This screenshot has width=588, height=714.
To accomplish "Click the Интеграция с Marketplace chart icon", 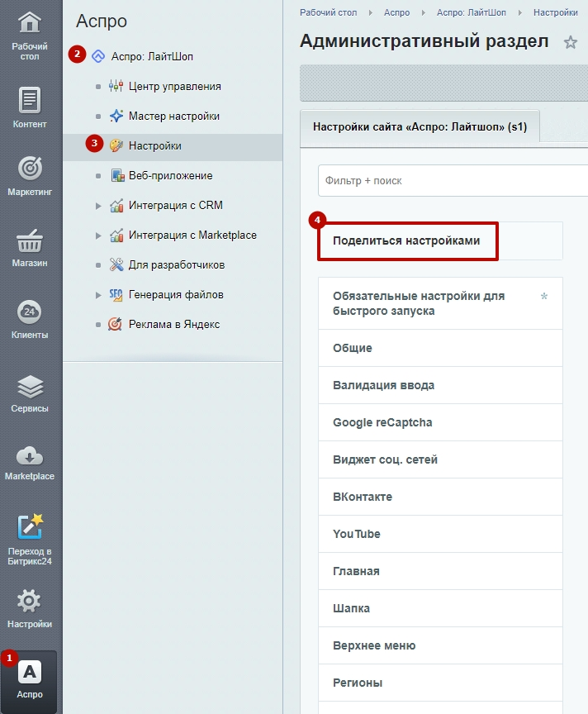I will pyautogui.click(x=116, y=235).
